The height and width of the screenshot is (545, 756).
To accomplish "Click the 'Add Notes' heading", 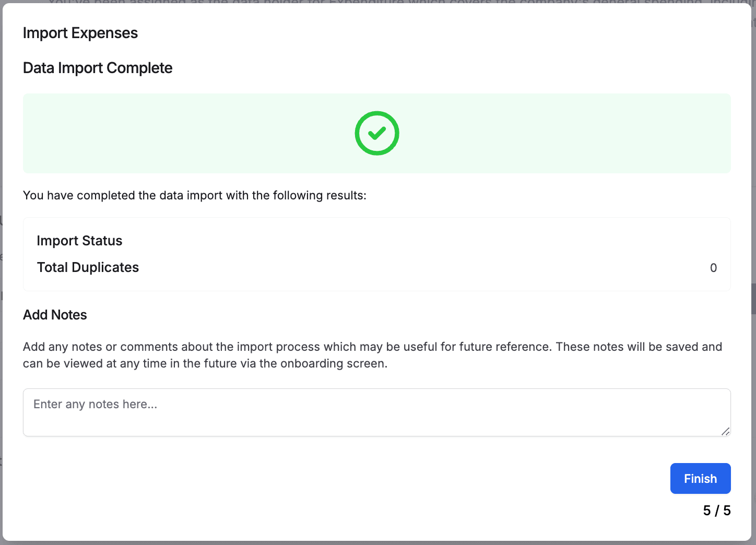I will tap(55, 315).
